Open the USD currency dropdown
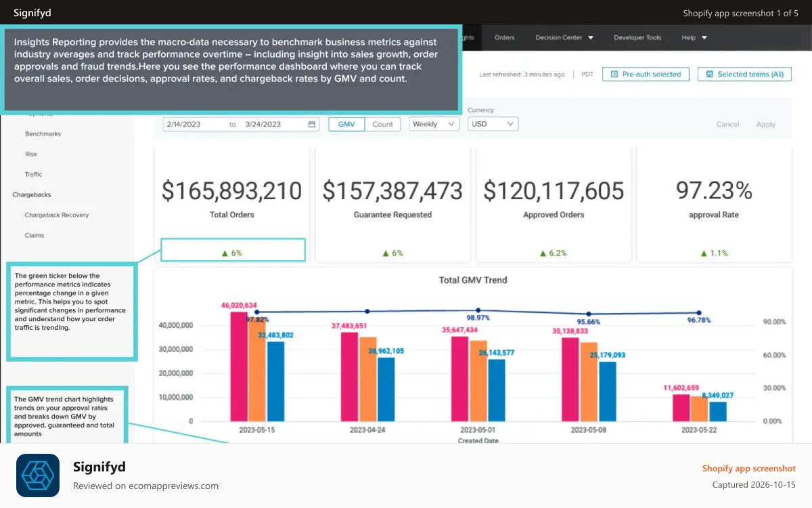Image resolution: width=812 pixels, height=508 pixels. pyautogui.click(x=493, y=125)
